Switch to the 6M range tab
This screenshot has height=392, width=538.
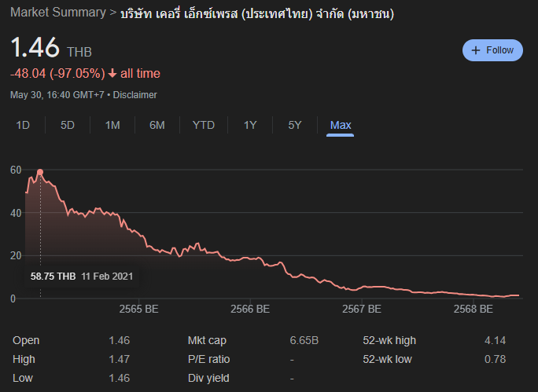click(x=157, y=125)
